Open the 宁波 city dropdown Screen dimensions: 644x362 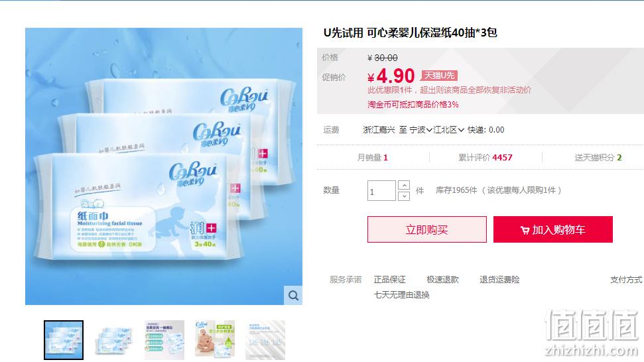coord(420,130)
